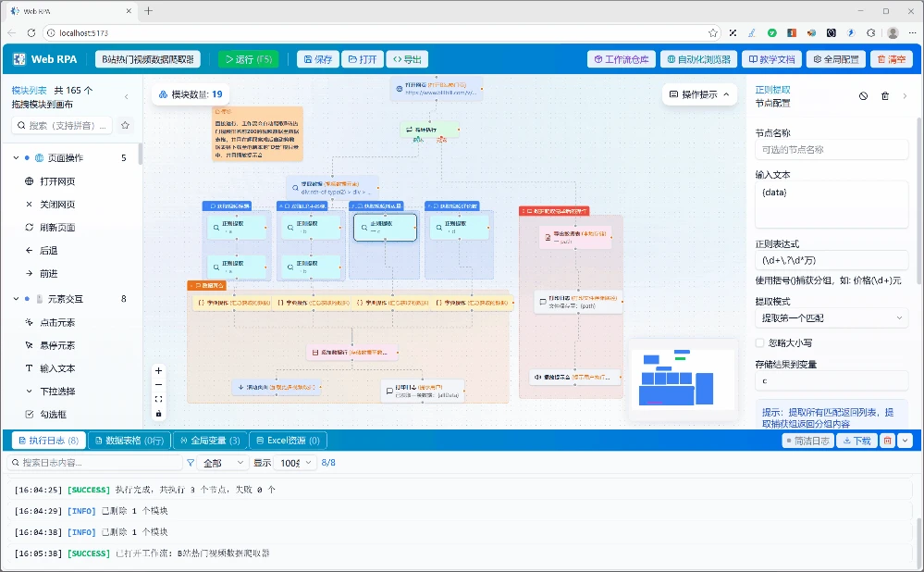Select the 下拉选择 module
The image size is (924, 572).
(x=57, y=392)
